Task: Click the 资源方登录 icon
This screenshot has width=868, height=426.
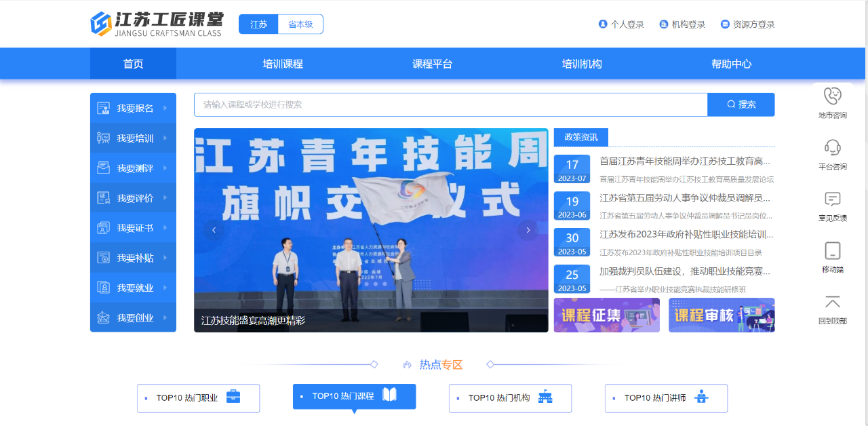Action: (725, 24)
